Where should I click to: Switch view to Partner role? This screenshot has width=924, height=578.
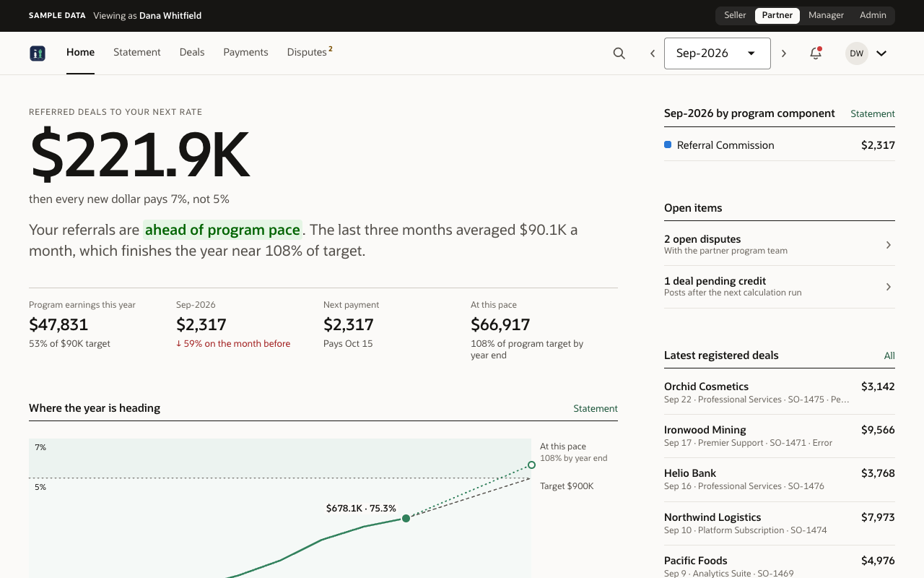pos(777,15)
